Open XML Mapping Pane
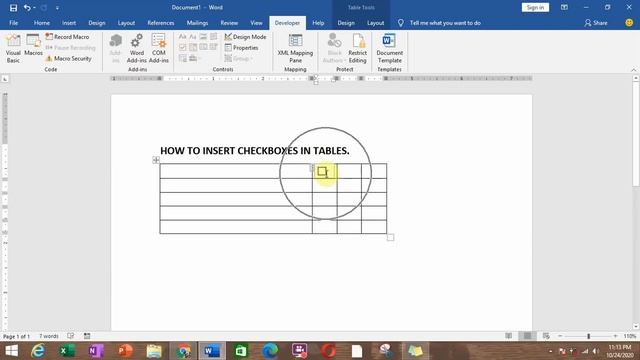Viewport: 640px width, 360px height. tap(295, 48)
